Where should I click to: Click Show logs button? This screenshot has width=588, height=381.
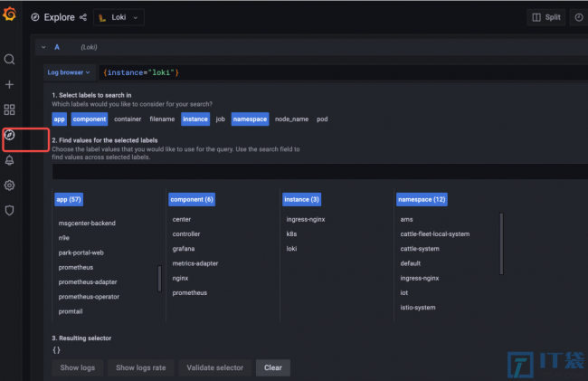tap(78, 367)
